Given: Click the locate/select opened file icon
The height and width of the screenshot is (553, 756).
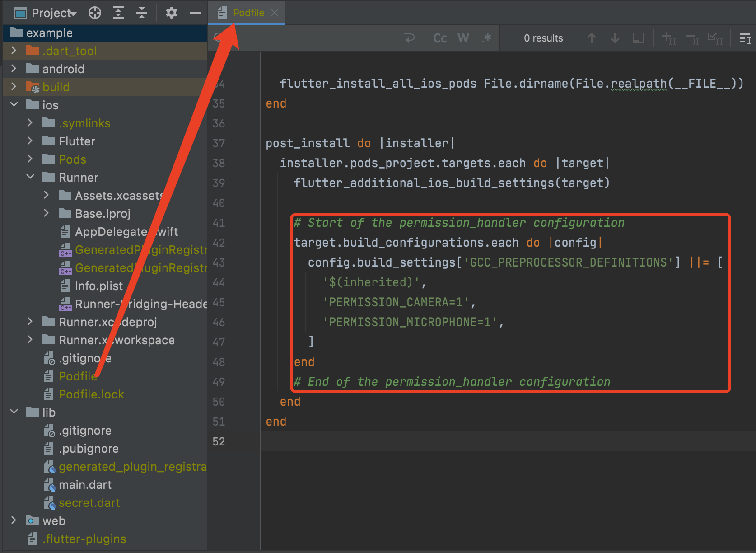Looking at the screenshot, I should tap(95, 13).
